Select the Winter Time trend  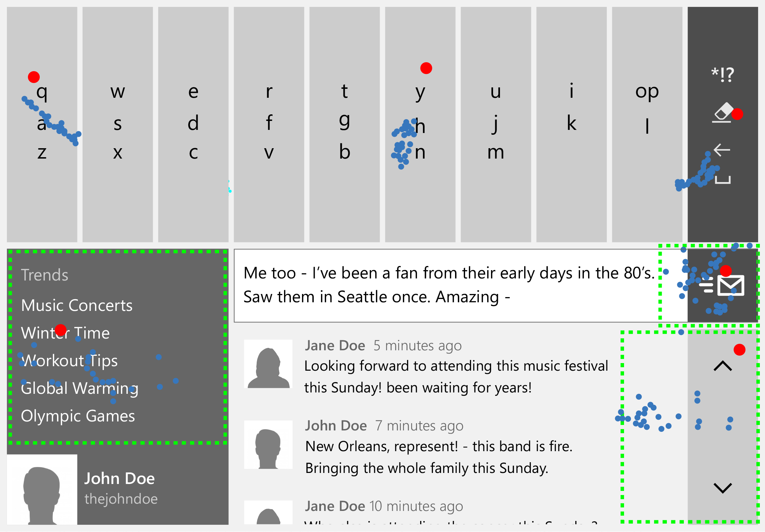(x=65, y=333)
